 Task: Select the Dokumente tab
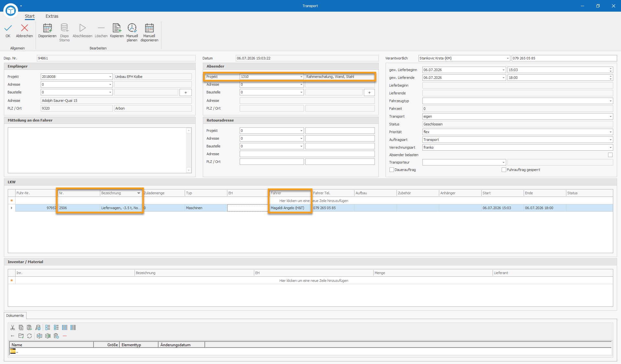click(x=15, y=316)
